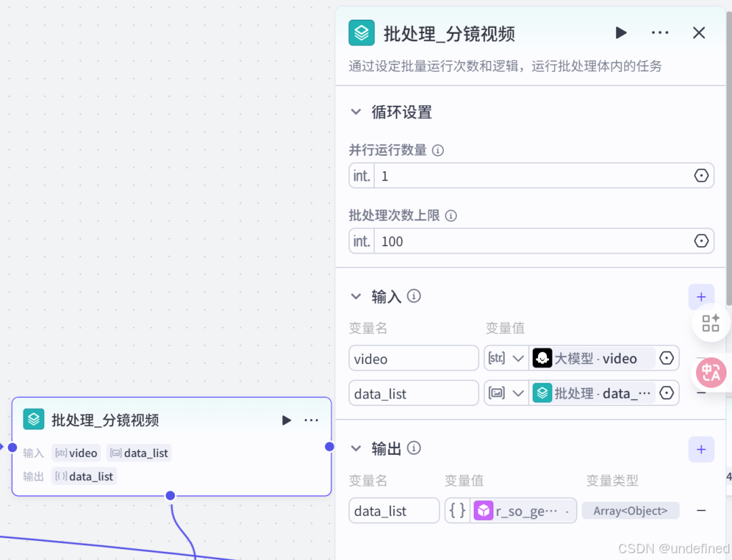Open the str type dropdown for video

click(506, 359)
